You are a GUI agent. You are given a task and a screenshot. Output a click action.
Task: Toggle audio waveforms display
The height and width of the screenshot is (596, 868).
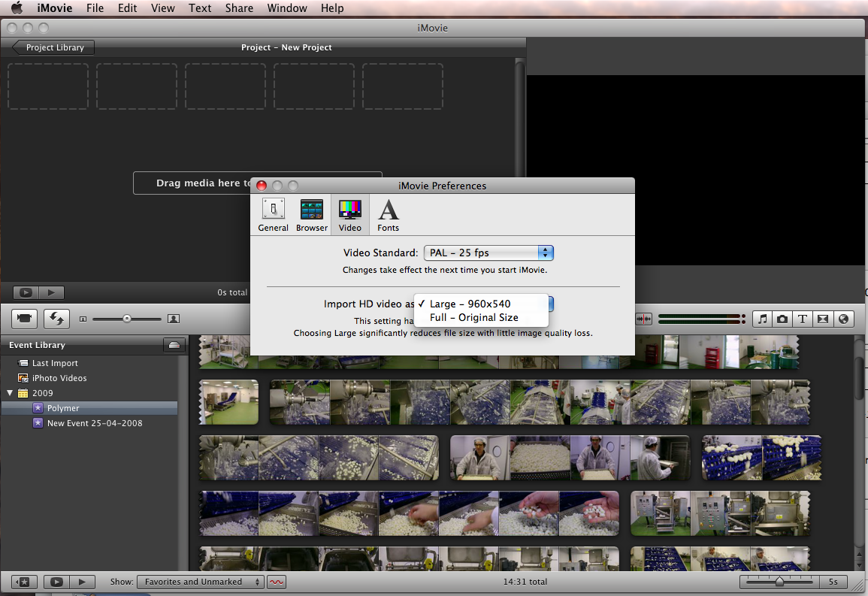point(277,582)
